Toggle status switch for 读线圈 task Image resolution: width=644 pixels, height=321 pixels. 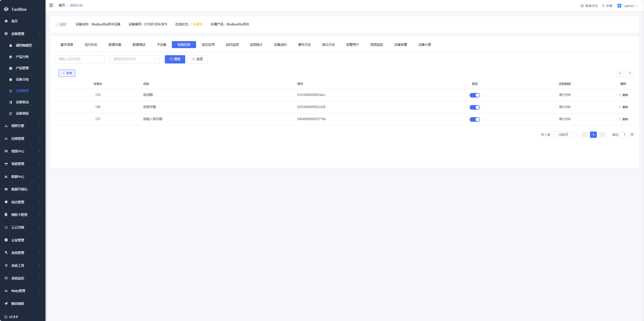coord(474,95)
